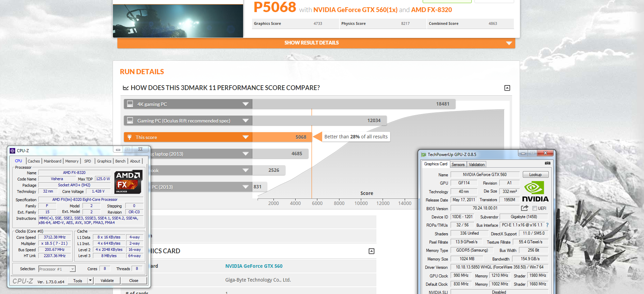Open the Bench tab in CPU-Z
The width and height of the screenshot is (644, 294).
pyautogui.click(x=120, y=161)
